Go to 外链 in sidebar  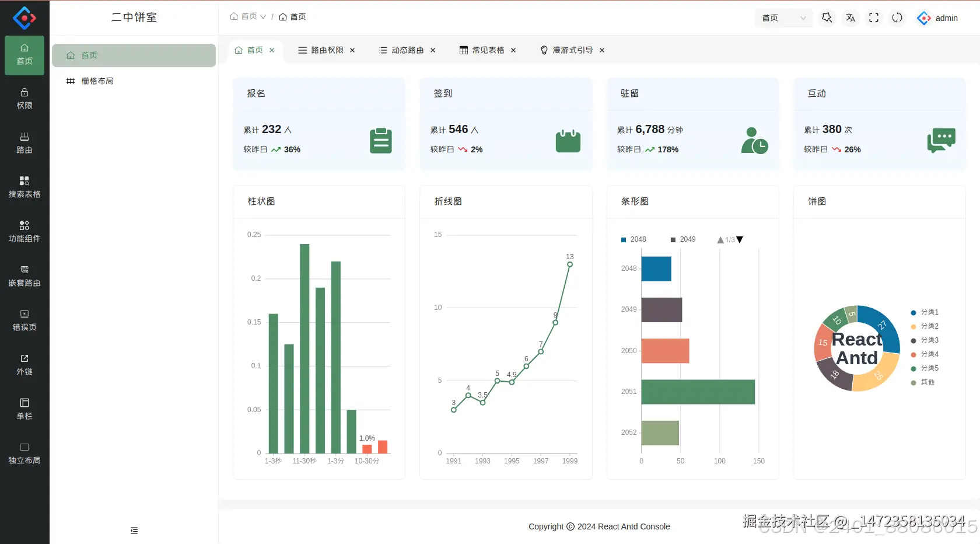24,365
